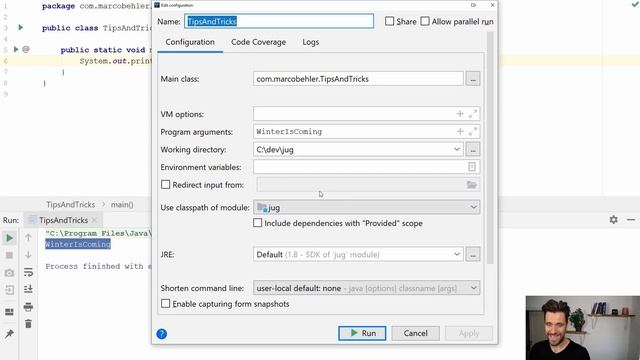Click the Cancel button
This screenshot has height=360, width=640.
click(416, 333)
